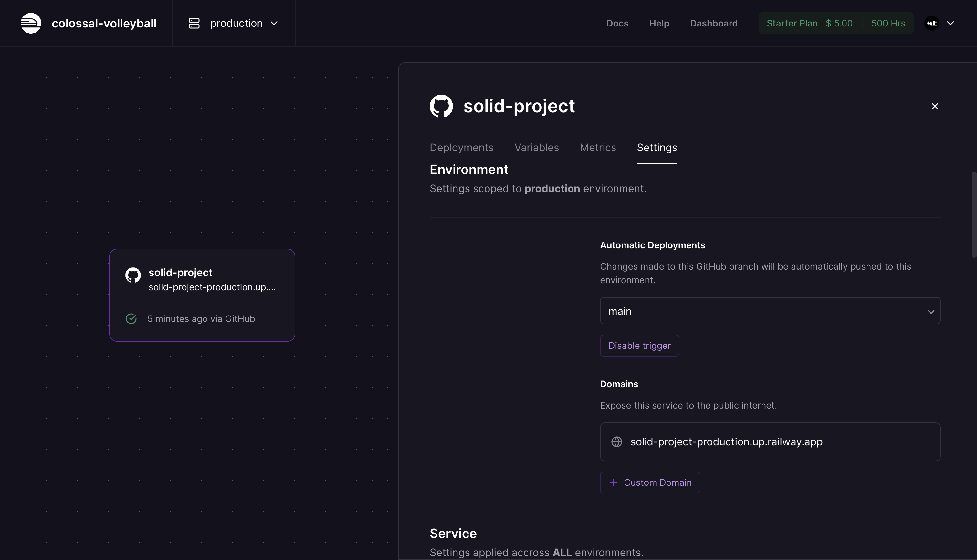The image size is (977, 560).
Task: Open the Docs link
Action: 617,23
